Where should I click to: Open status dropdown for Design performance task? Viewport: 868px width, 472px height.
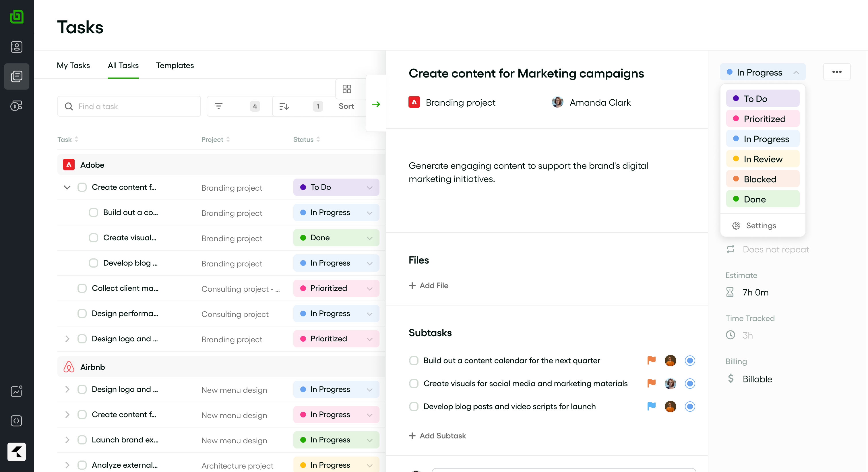pyautogui.click(x=336, y=314)
